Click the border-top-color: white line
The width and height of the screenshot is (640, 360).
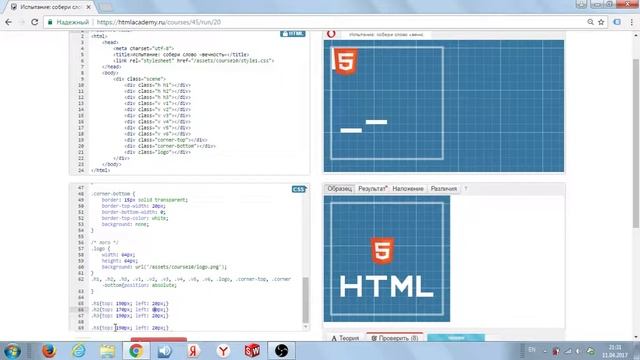tap(135, 218)
